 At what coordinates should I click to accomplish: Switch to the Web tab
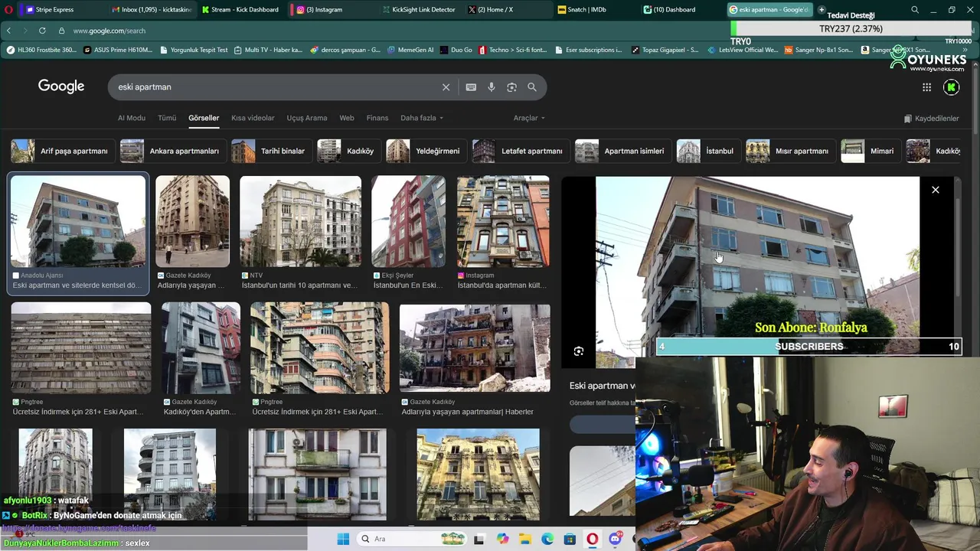point(347,118)
